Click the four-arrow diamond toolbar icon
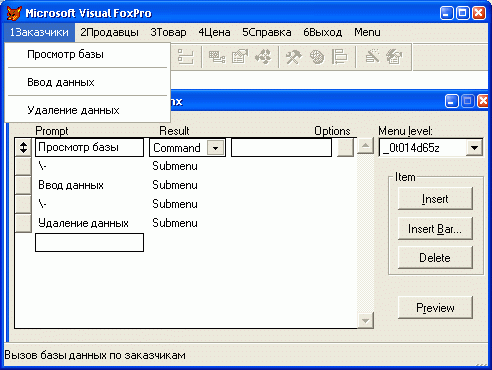The image size is (492, 370). click(263, 57)
